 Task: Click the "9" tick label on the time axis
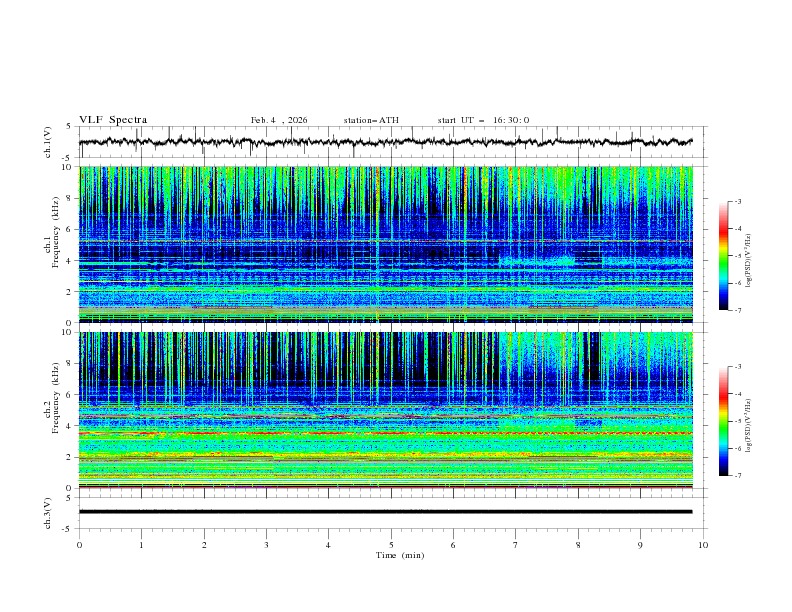640,545
